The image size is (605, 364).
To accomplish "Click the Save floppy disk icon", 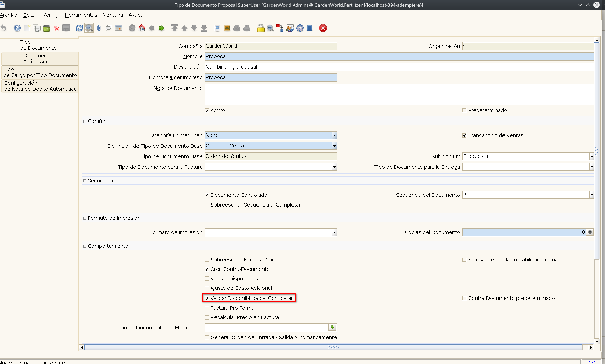I will point(66,28).
